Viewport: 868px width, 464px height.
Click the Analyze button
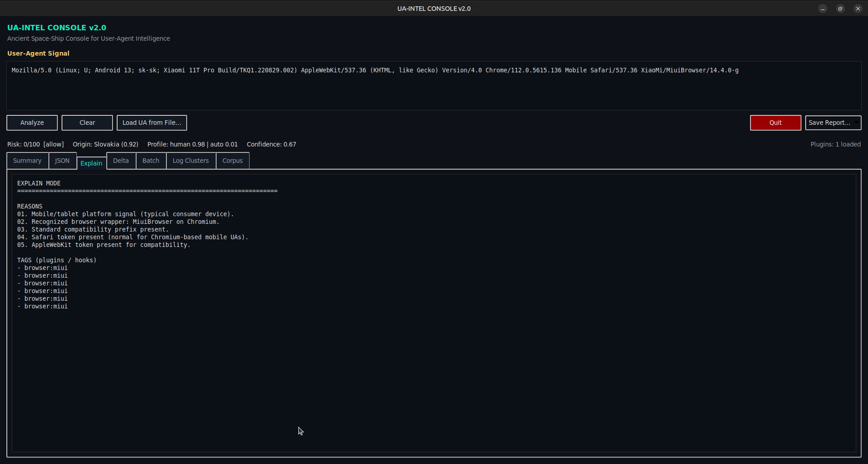[32, 123]
